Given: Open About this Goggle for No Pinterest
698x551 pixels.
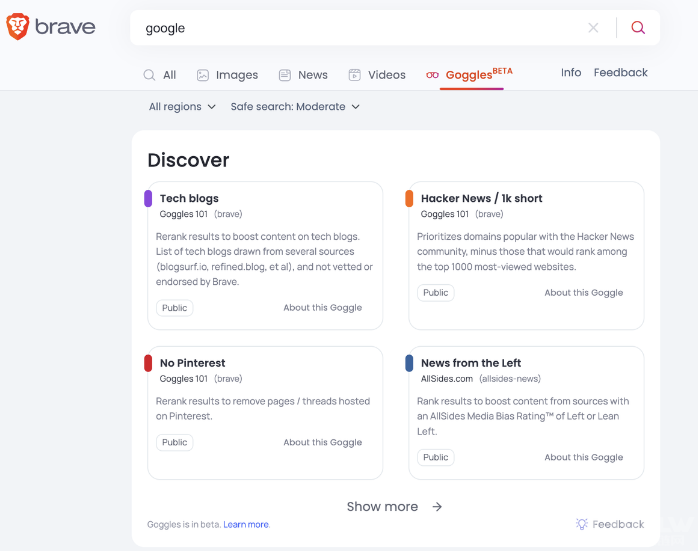Looking at the screenshot, I should click(323, 442).
